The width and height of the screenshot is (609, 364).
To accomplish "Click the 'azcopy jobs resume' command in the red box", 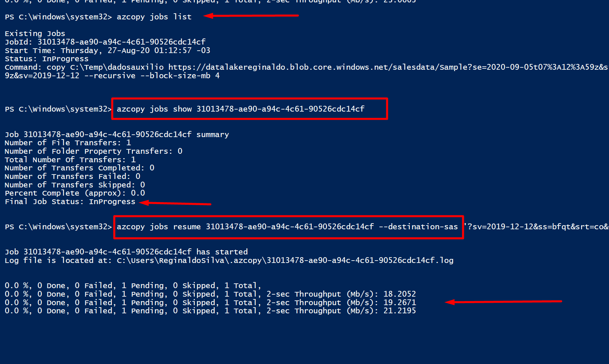I will click(x=287, y=227).
